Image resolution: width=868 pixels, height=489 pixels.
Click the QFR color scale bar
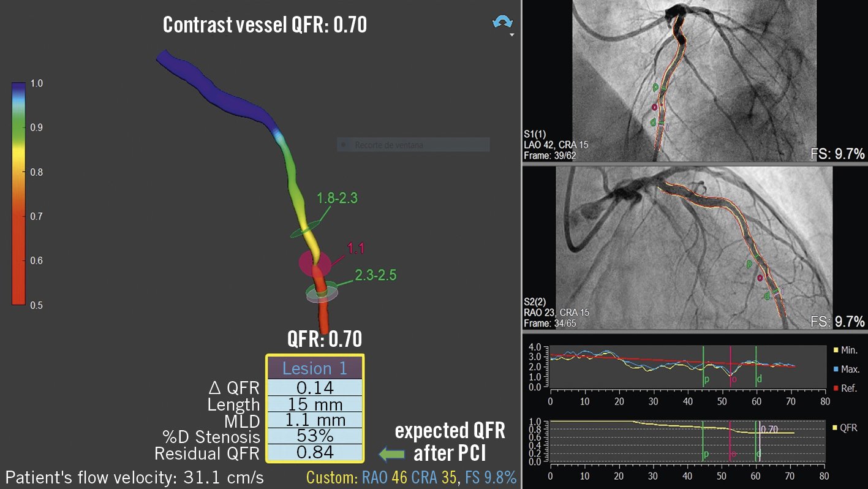coord(19,193)
